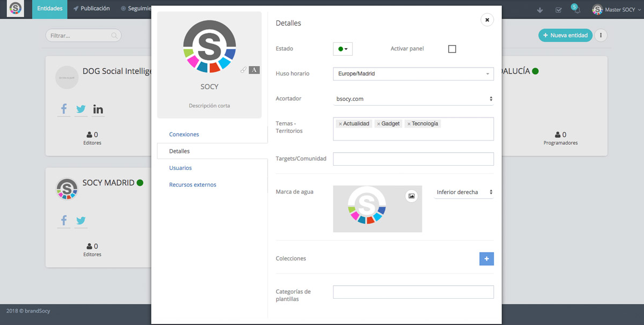Viewport: 644px width, 325px height.
Task: Remove the Tecnología tag
Action: (409, 124)
